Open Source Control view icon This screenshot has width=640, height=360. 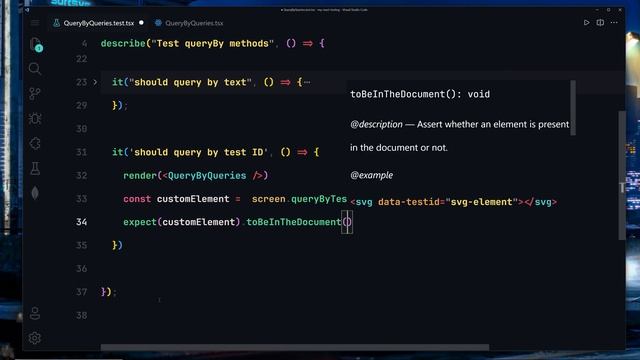click(35, 94)
